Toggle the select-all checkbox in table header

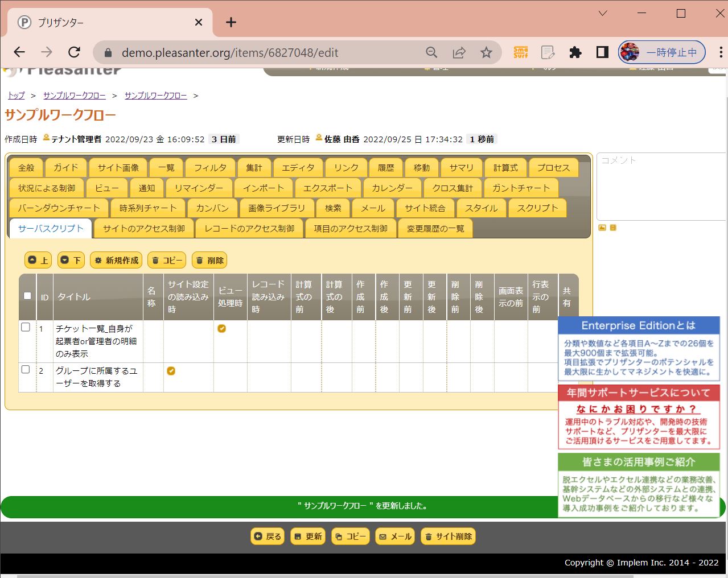[x=27, y=296]
